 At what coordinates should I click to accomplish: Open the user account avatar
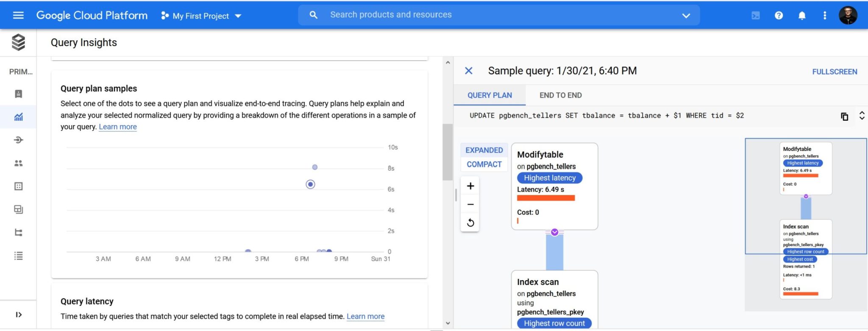(848, 15)
